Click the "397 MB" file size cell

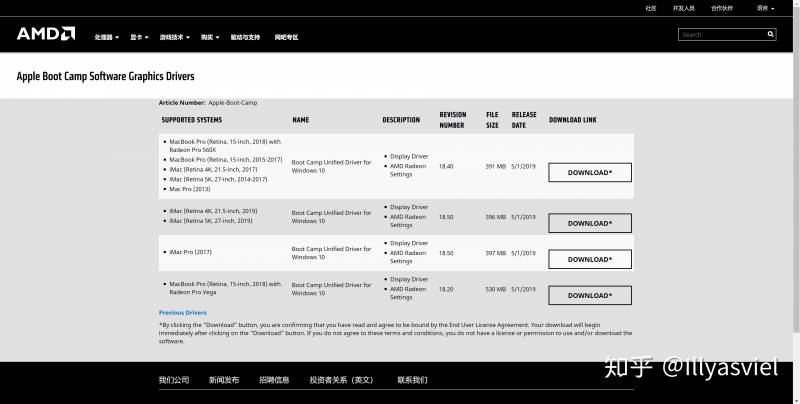point(495,253)
